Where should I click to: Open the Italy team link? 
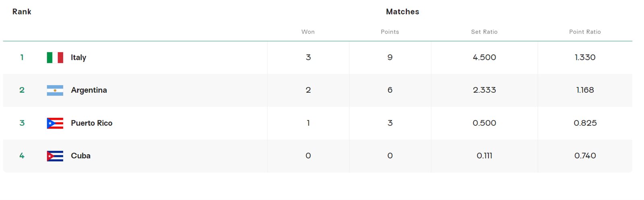(x=78, y=57)
